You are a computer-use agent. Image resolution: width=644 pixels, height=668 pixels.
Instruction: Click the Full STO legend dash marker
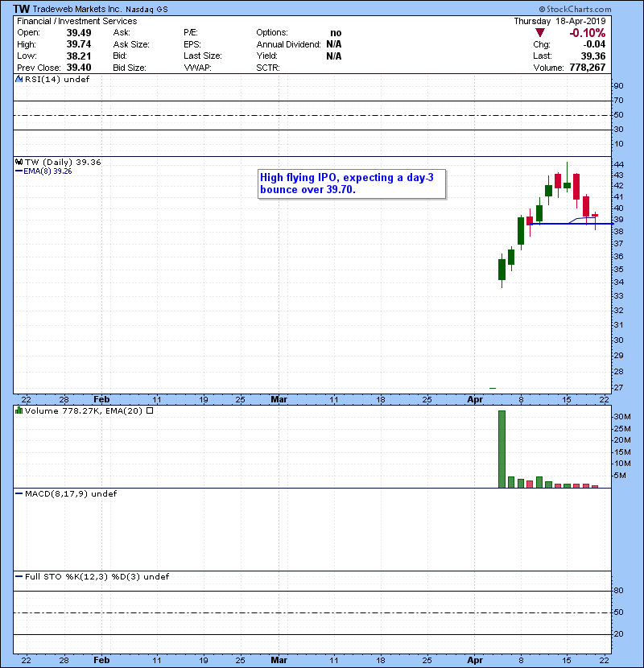point(19,576)
